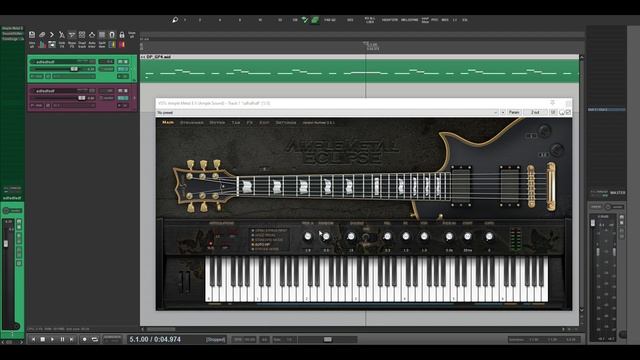The width and height of the screenshot is (640, 360).
Task: Switch to the Strummer tab
Action: (191, 122)
